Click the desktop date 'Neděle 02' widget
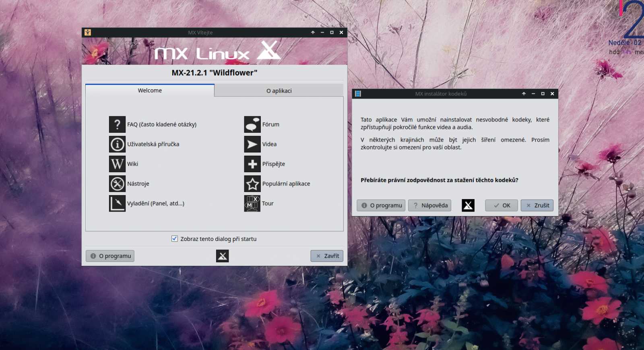The image size is (644, 350). pos(625,43)
